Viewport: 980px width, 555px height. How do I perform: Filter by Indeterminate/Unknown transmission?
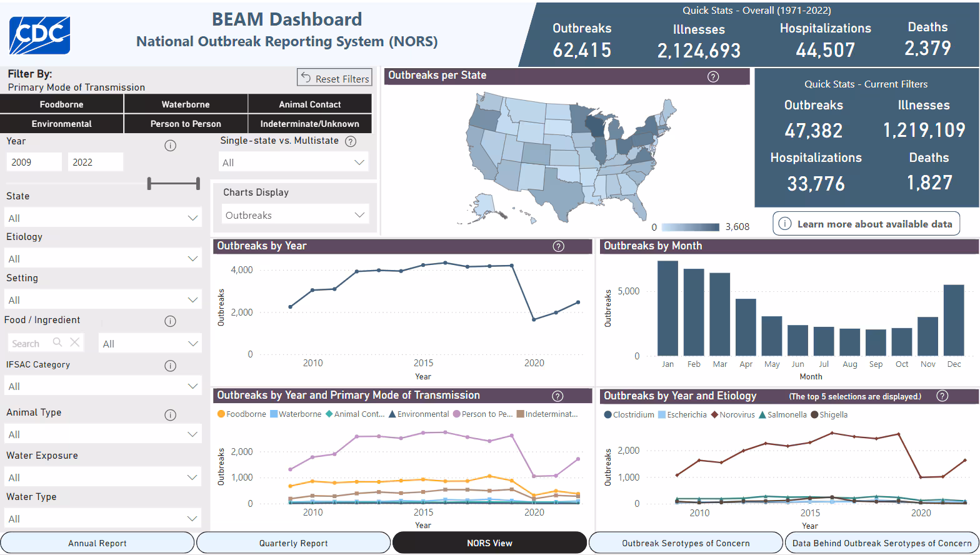click(310, 124)
